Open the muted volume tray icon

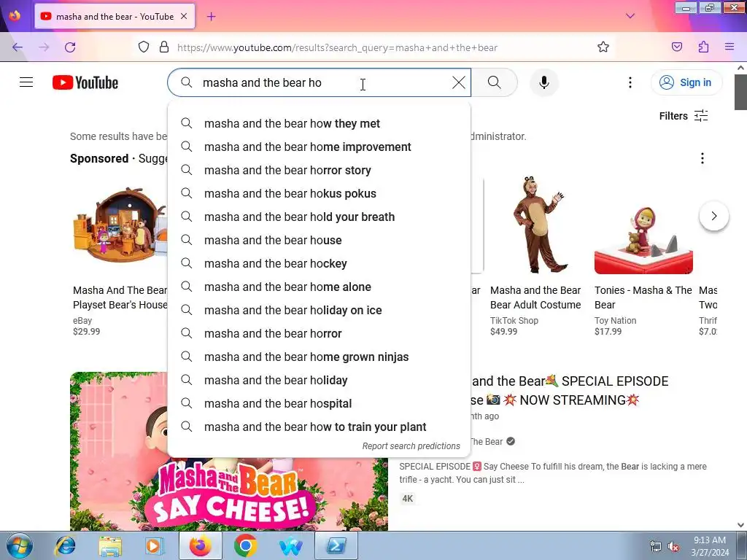pos(673,547)
